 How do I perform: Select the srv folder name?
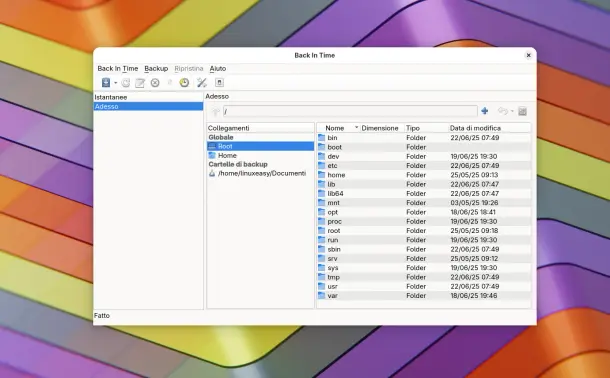coord(332,259)
